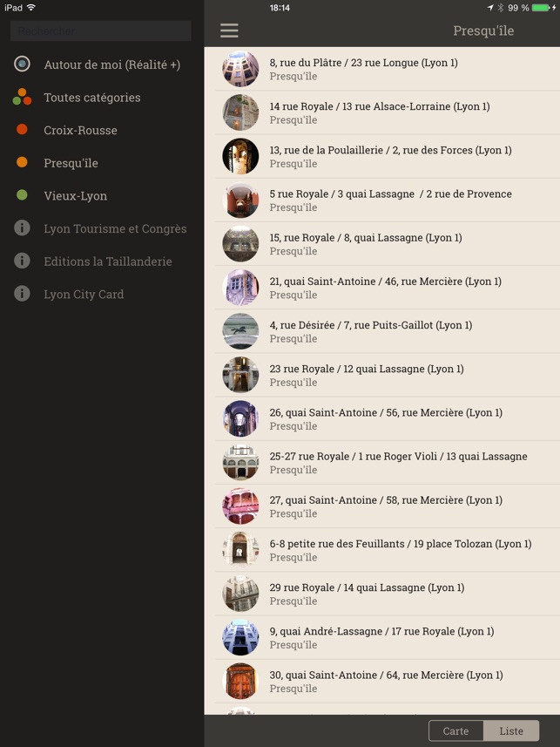Choose Vieux-Lyon category

tap(75, 196)
